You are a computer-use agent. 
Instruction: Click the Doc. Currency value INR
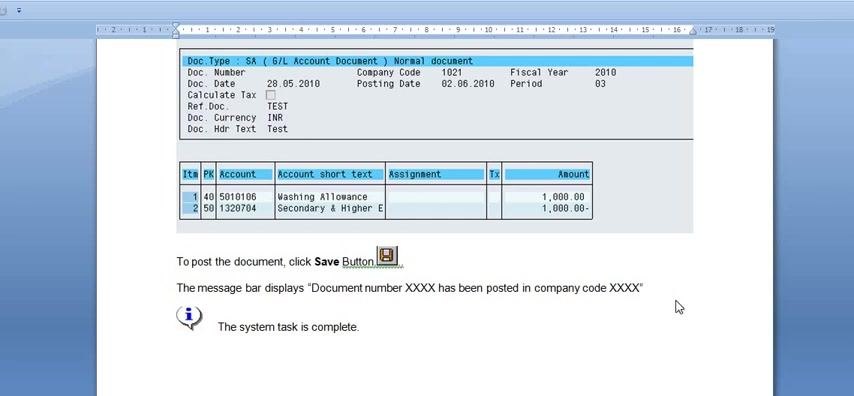[275, 118]
